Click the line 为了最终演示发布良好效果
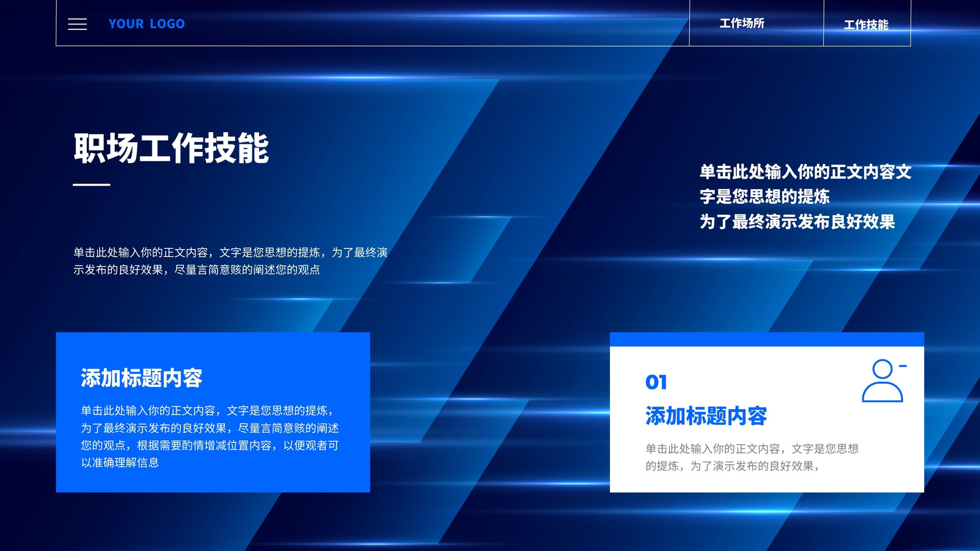980x551 pixels. 797,222
